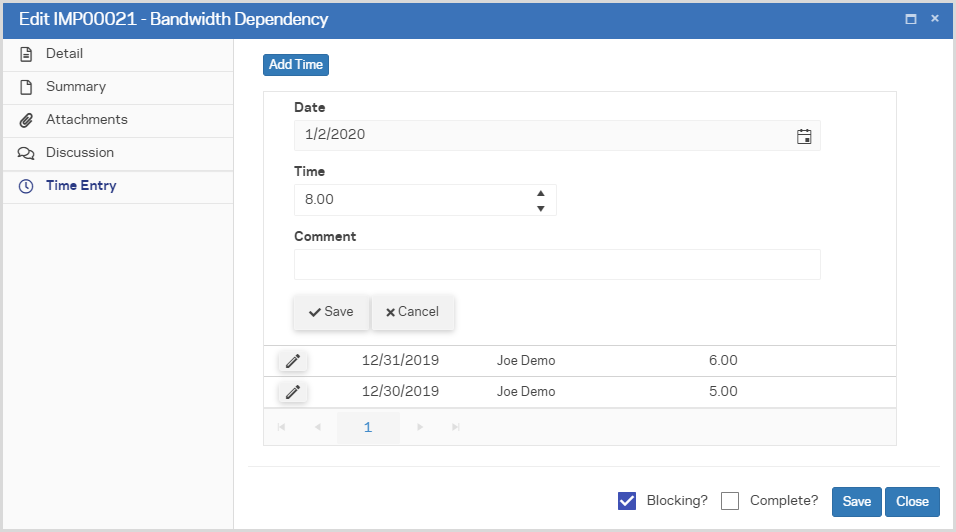
Task: Maximize the Edit IMP00021 dialog
Action: click(911, 19)
